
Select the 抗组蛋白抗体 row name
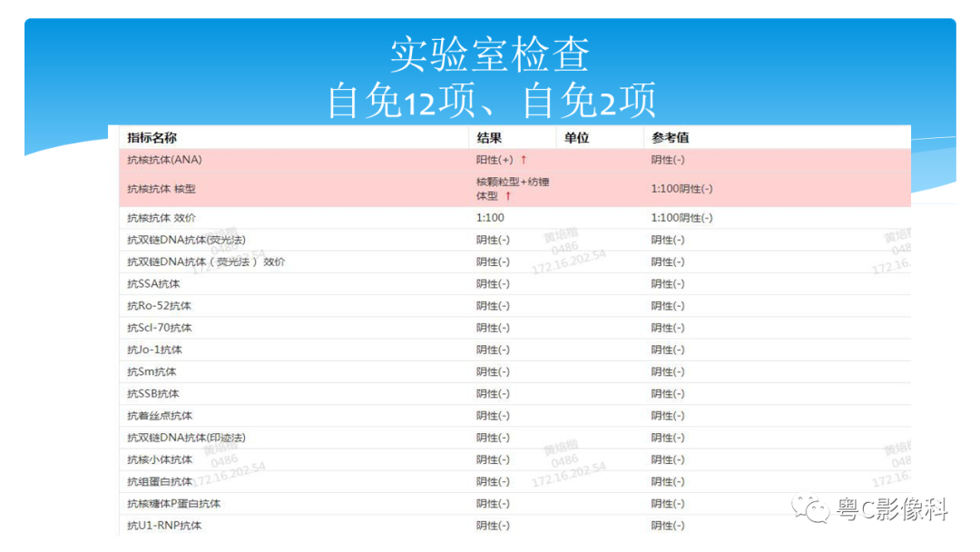point(160,481)
